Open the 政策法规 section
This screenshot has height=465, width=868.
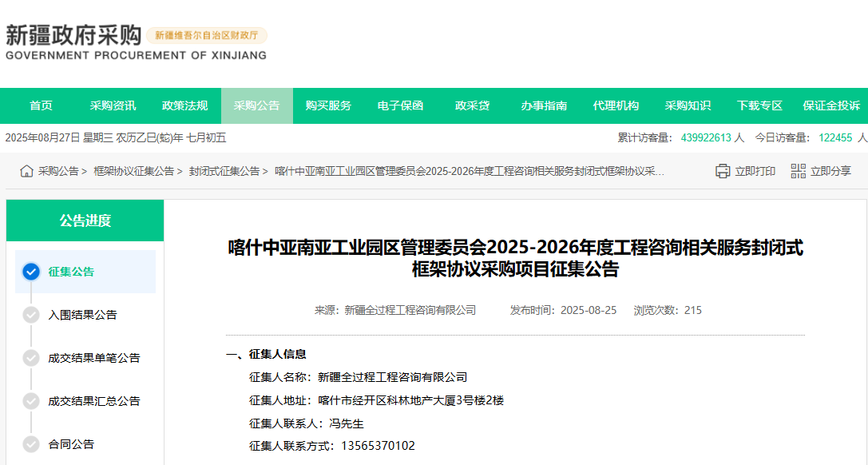point(185,105)
